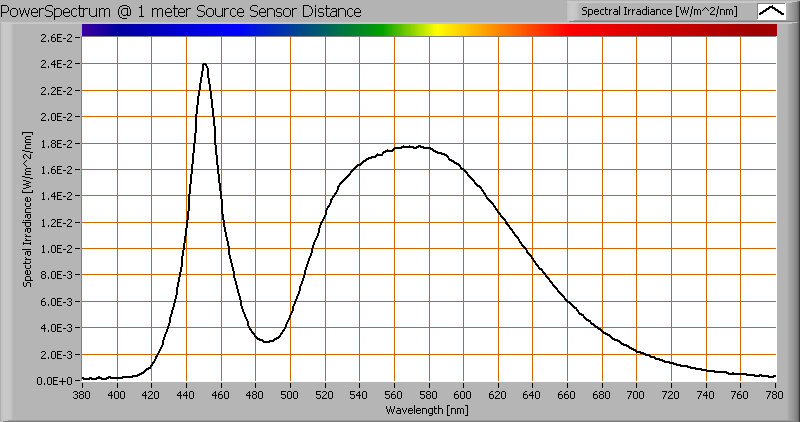Image resolution: width=800 pixels, height=422 pixels.
Task: Click the plot line sample icon in legend
Action: tap(772, 12)
